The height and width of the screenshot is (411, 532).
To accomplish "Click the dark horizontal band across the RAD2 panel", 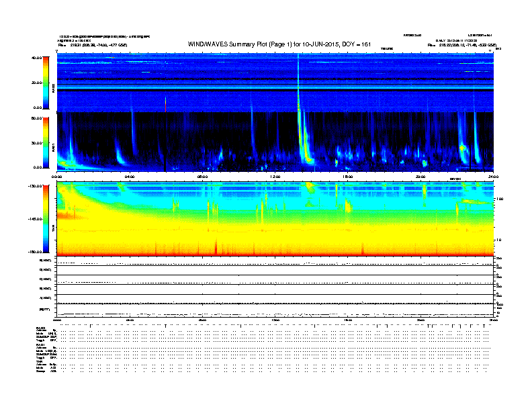I will coord(275,90).
